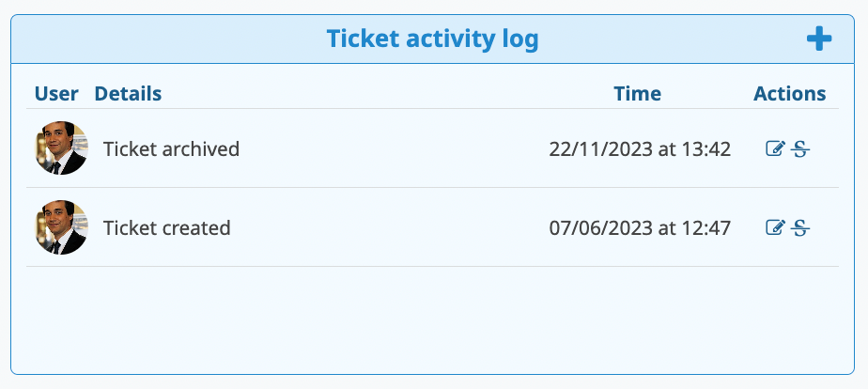Sort by the Time column header
868x389 pixels.
(637, 94)
